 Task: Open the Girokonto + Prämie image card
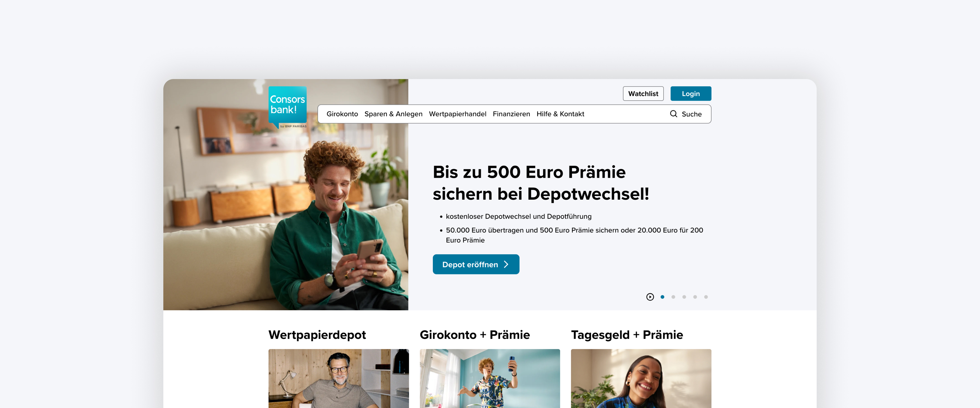[x=490, y=378]
